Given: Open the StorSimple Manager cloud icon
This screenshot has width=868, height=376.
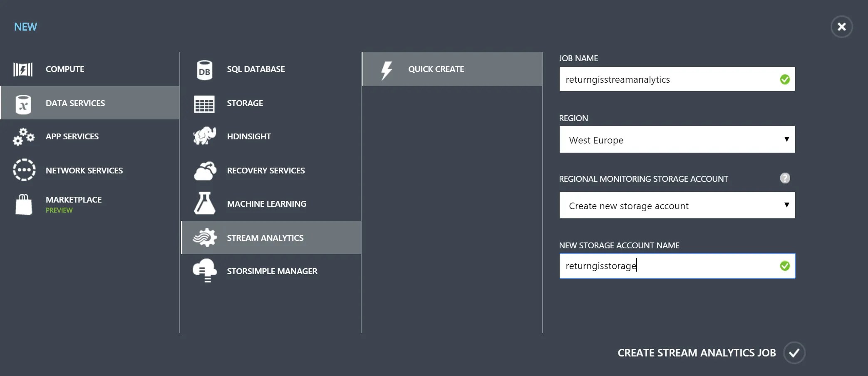Looking at the screenshot, I should click(x=205, y=271).
